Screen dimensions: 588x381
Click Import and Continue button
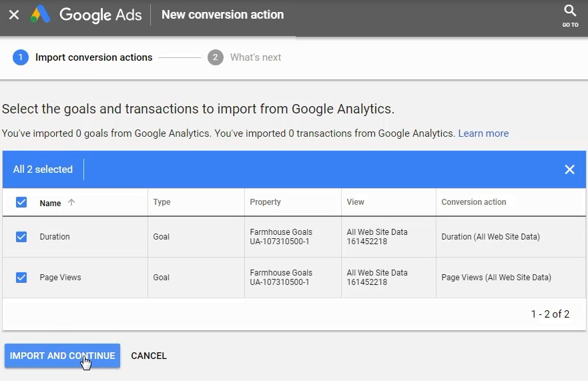click(62, 356)
